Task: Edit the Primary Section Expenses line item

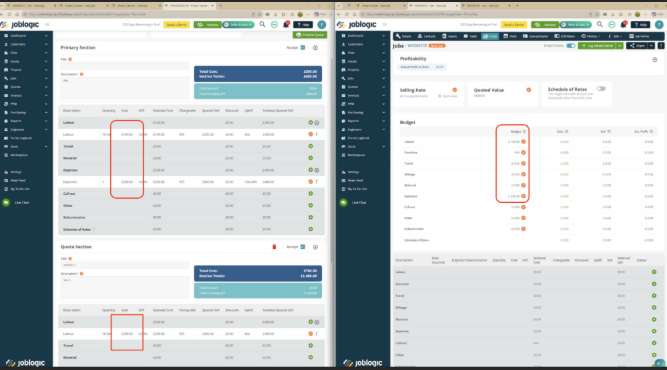Action: click(311, 182)
